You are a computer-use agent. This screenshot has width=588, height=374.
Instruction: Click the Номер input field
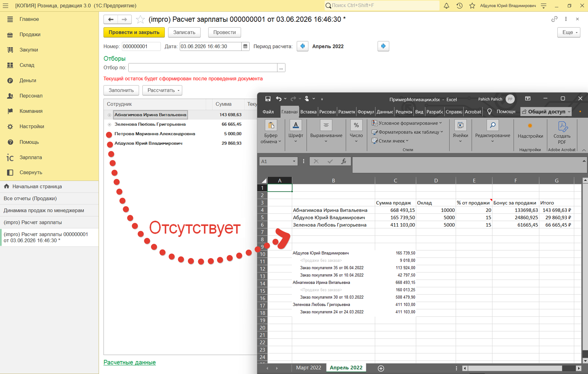click(141, 47)
